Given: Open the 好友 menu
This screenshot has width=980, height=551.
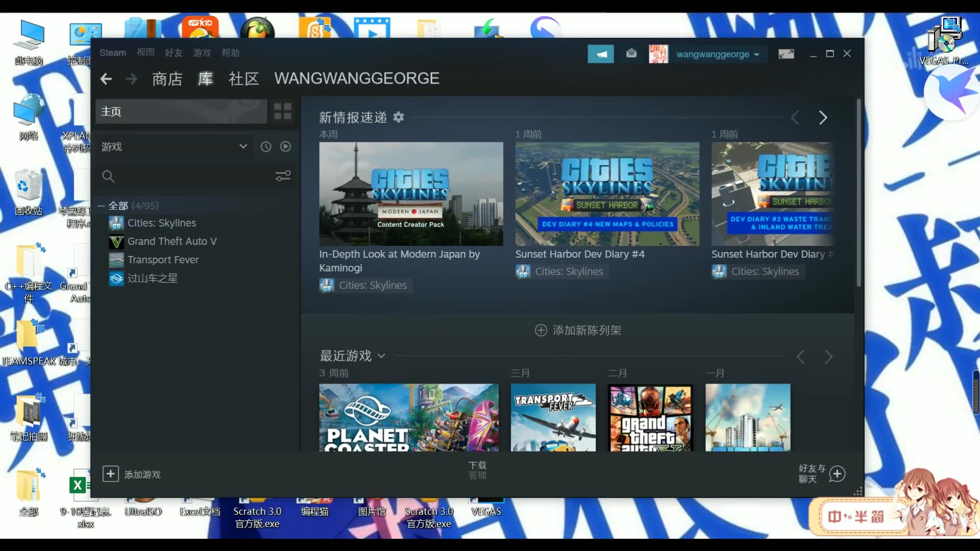Looking at the screenshot, I should coord(174,53).
